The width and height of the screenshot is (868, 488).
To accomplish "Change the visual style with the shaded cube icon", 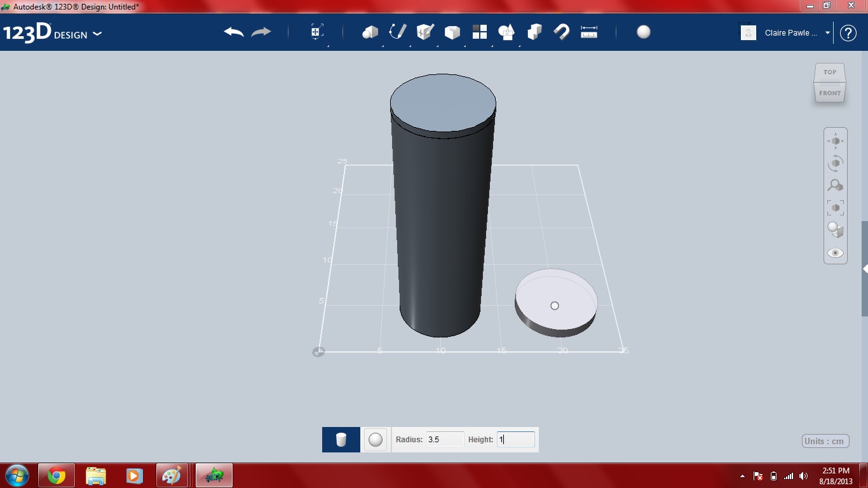I will pos(836,230).
